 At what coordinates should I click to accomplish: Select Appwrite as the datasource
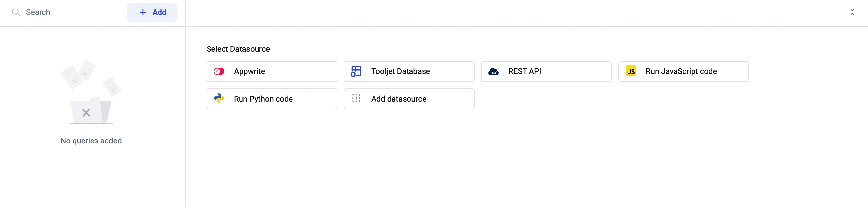272,71
